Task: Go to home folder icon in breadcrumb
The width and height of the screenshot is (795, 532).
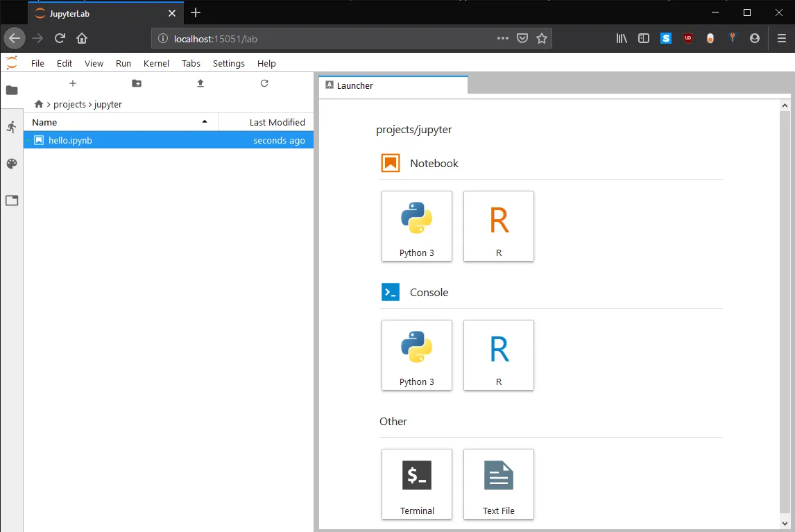Action: [39, 104]
